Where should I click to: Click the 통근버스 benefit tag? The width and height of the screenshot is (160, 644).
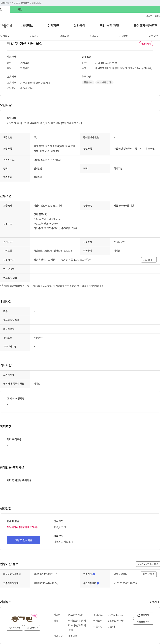[88, 82]
